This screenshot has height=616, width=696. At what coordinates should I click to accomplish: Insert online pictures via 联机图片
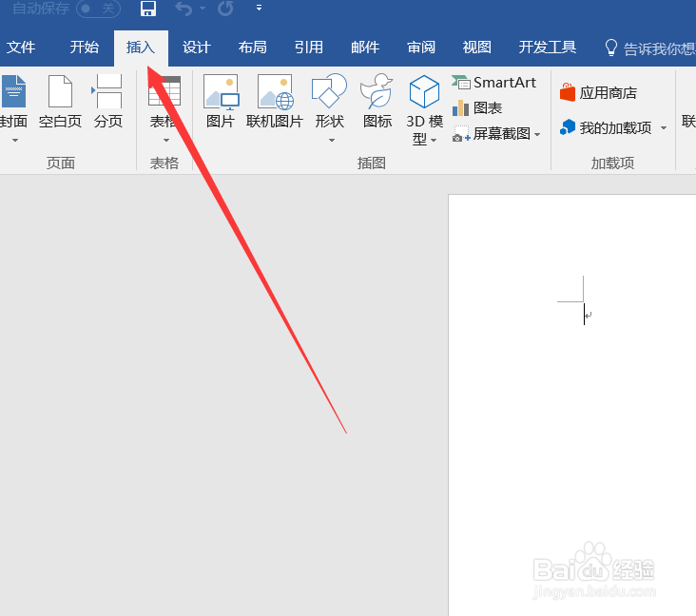coord(275,102)
